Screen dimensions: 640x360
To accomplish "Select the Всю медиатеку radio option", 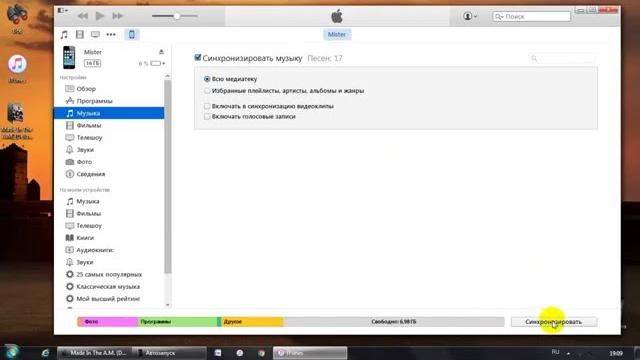I will (x=207, y=79).
